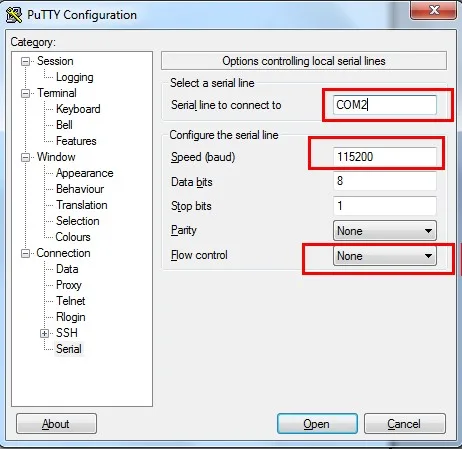Select Session category
462x449 pixels.
click(55, 61)
